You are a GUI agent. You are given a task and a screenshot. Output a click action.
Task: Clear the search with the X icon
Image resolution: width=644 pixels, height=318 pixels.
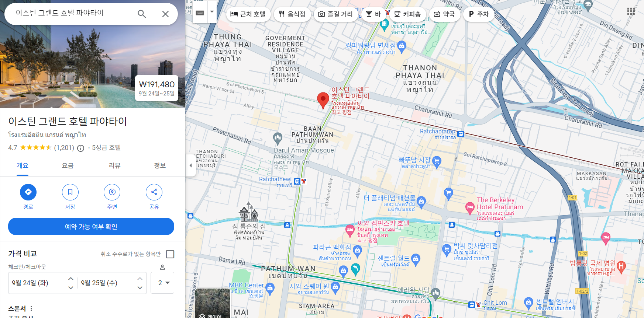[165, 14]
